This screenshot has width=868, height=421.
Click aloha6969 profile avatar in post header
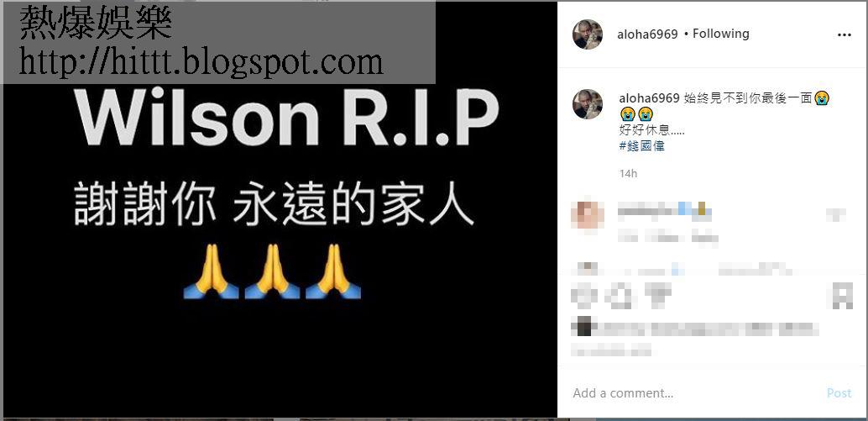588,34
